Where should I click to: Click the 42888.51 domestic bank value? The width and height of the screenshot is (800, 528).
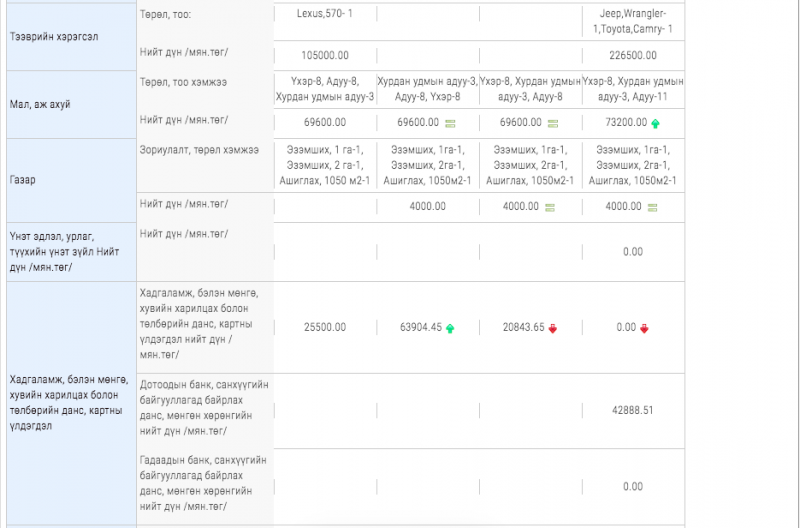point(632,410)
